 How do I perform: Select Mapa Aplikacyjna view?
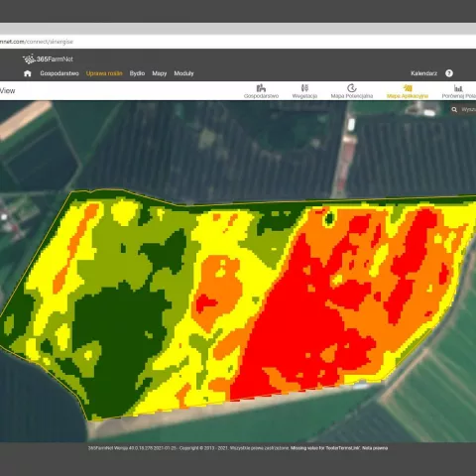408,91
